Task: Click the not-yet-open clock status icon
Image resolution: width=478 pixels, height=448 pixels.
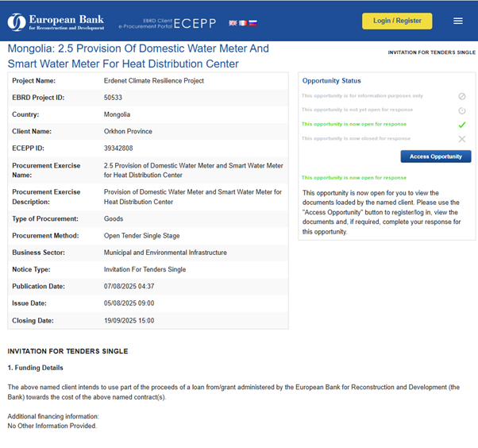Action: (462, 110)
